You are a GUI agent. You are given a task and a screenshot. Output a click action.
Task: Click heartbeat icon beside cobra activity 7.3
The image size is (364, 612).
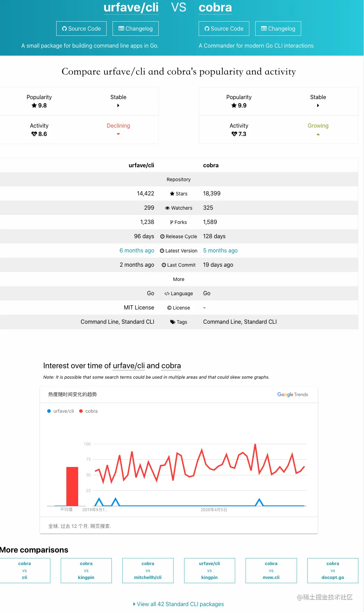(234, 134)
